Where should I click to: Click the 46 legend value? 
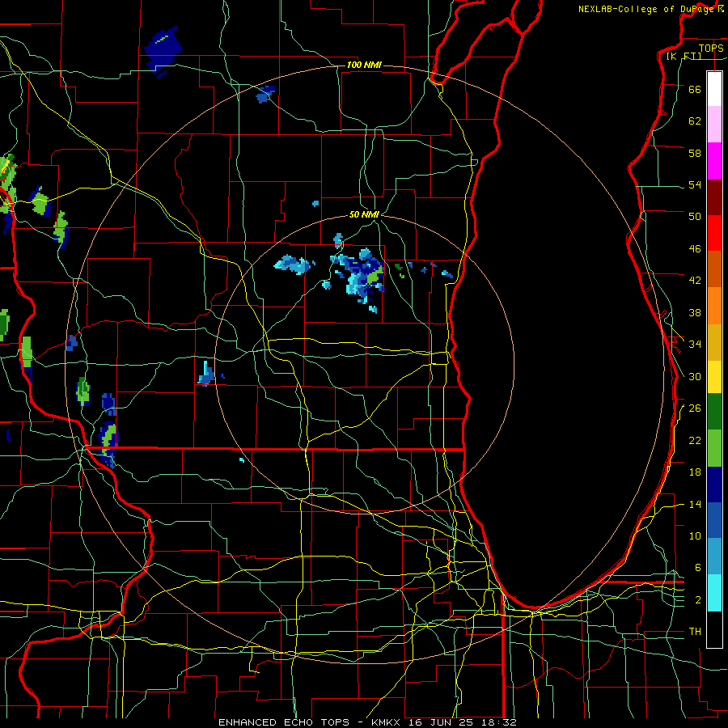pos(695,249)
